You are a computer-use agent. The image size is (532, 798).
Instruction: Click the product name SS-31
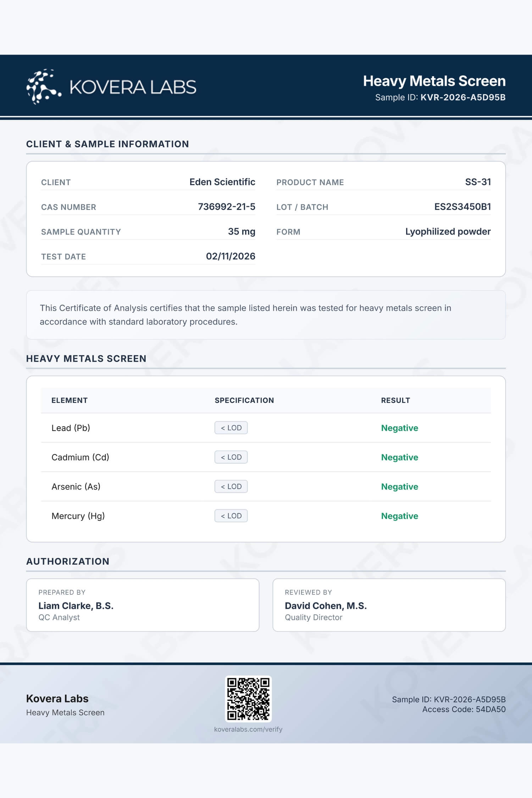[478, 182]
